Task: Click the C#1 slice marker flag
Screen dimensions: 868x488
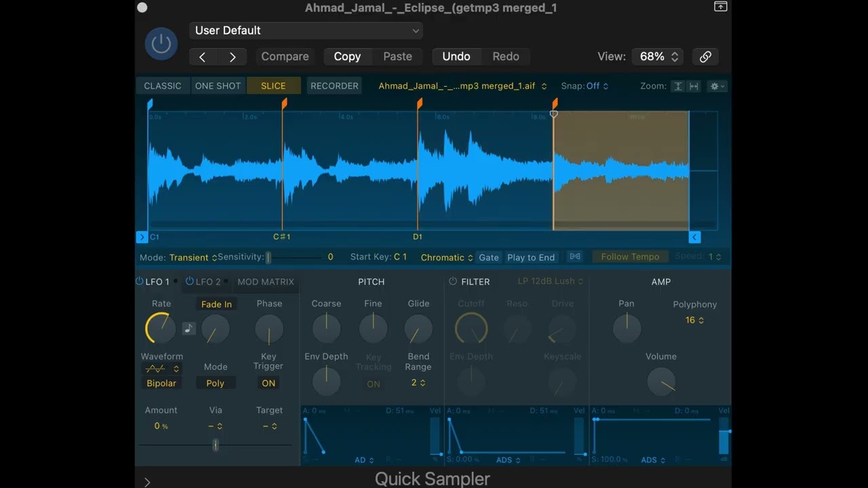Action: (x=284, y=104)
